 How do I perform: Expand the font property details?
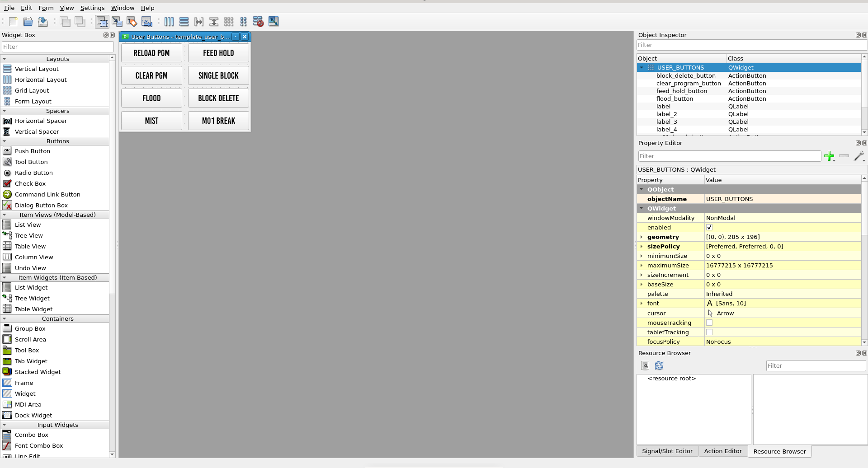point(642,304)
